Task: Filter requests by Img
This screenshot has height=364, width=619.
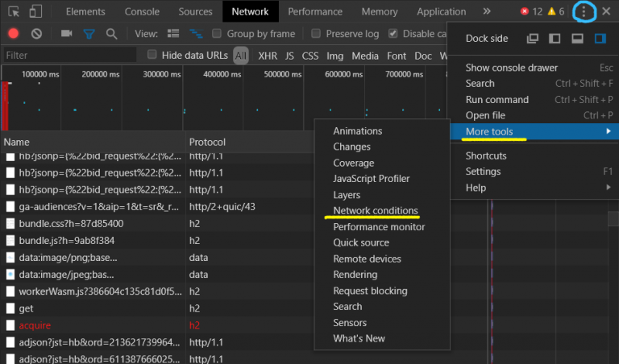Action: (334, 56)
